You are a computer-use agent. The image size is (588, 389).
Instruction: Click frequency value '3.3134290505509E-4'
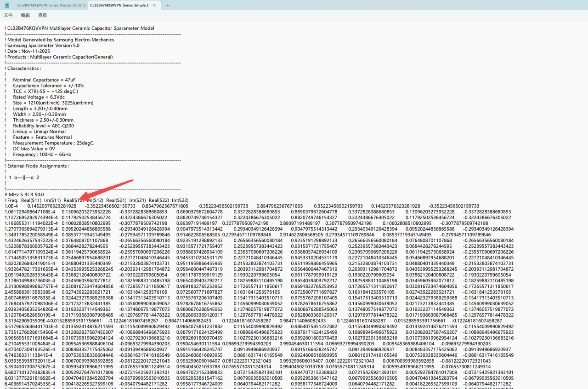(28, 321)
